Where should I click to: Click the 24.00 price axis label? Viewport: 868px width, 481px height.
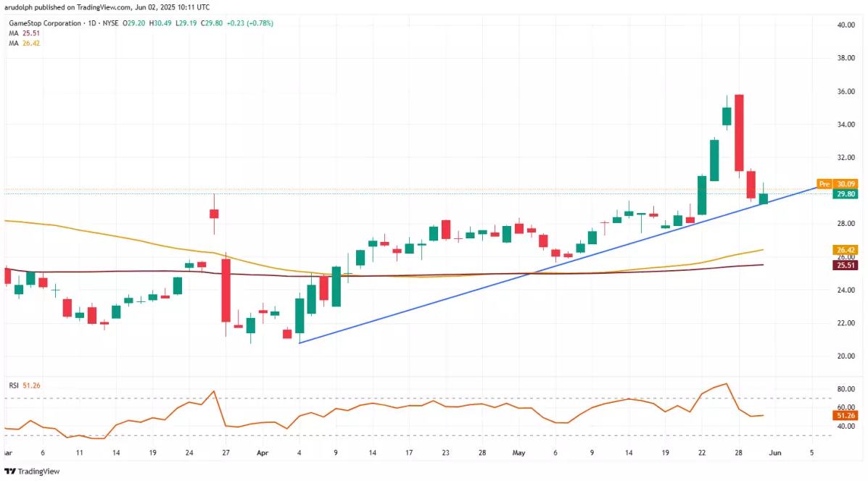846,290
